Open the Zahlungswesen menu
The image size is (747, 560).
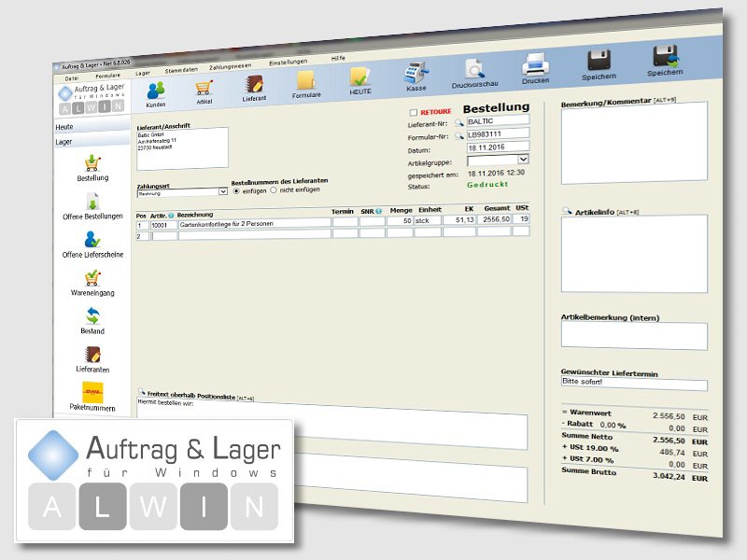click(230, 66)
